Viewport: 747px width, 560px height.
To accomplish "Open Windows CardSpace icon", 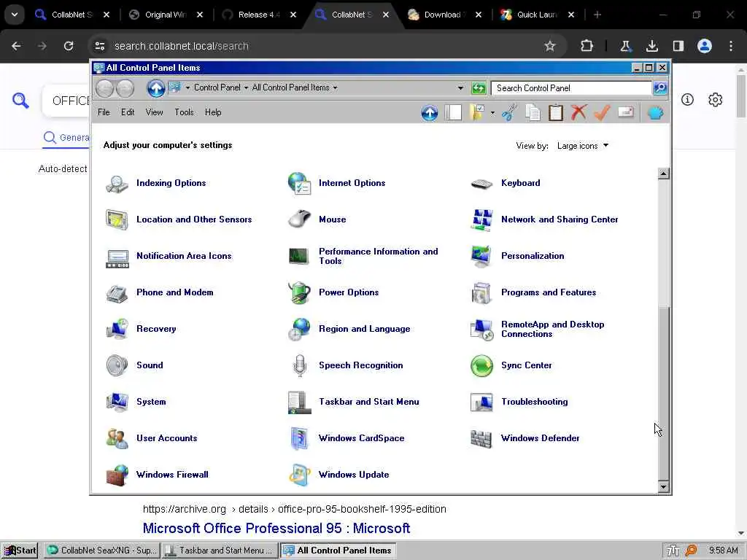I will (299, 438).
